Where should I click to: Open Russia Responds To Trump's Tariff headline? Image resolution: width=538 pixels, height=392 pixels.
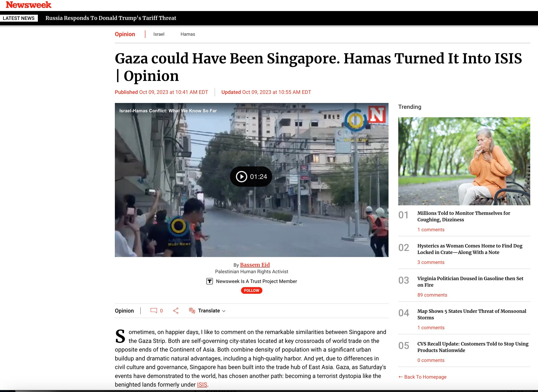coord(111,18)
